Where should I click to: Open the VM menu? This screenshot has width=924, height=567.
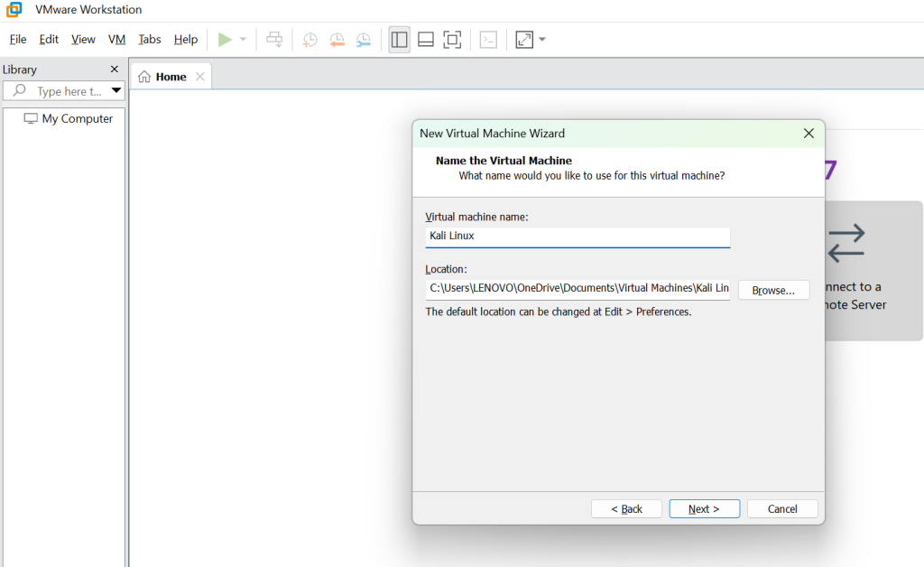tap(116, 40)
